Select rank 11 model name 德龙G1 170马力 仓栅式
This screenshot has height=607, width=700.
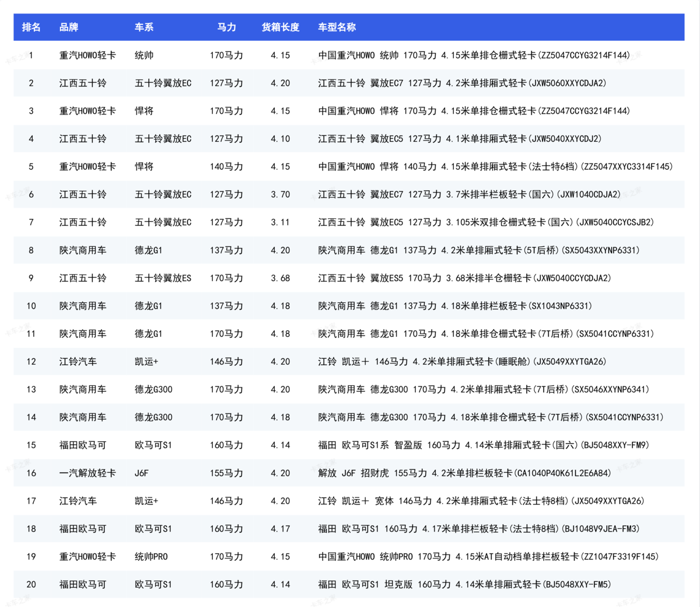(x=486, y=334)
